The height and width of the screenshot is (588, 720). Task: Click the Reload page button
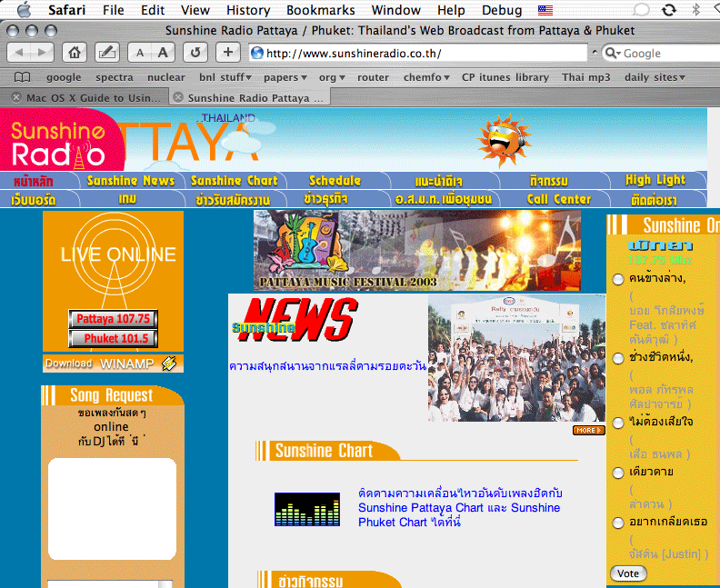coord(195,53)
